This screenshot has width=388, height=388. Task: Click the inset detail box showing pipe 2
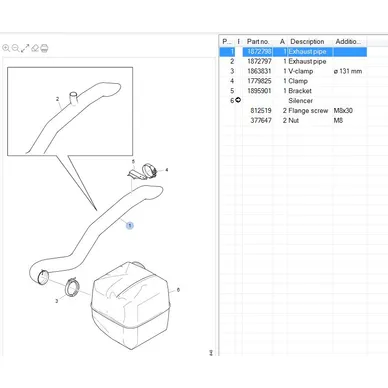[x=70, y=111]
